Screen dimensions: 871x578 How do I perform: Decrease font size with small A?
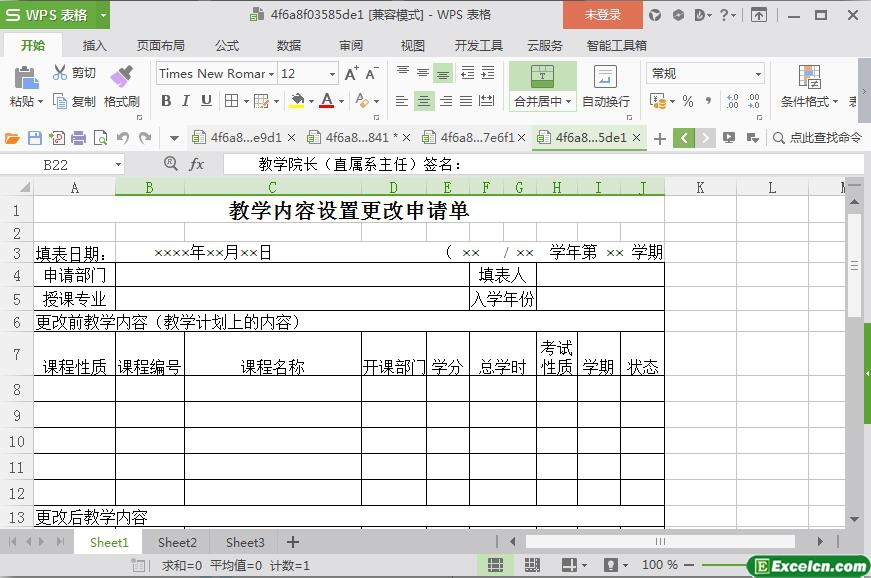click(372, 73)
